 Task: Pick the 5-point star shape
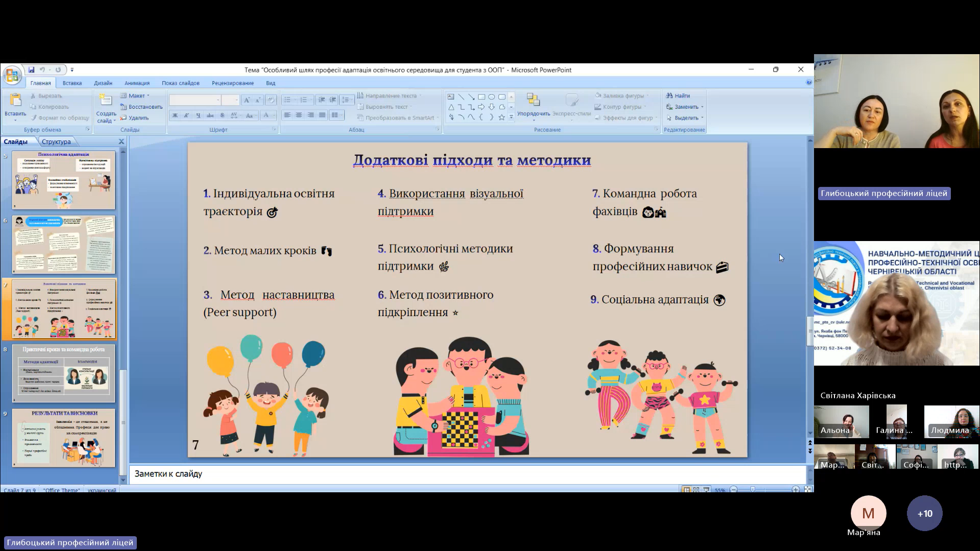(501, 117)
